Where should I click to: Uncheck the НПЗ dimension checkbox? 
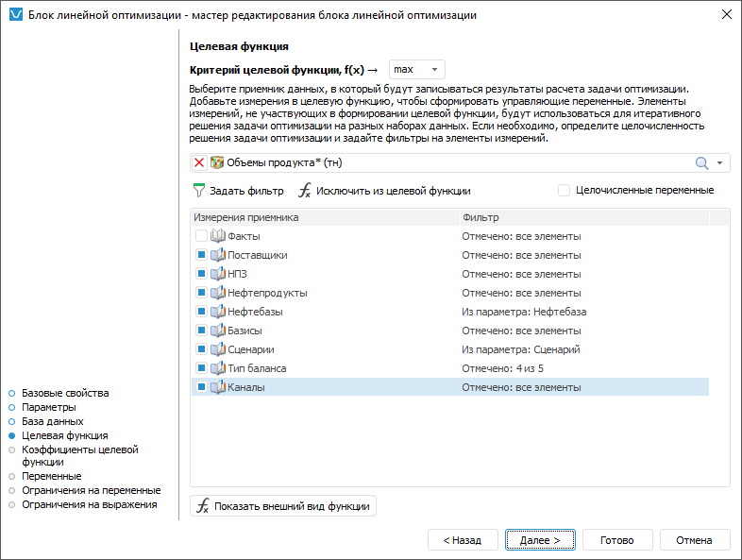(201, 274)
